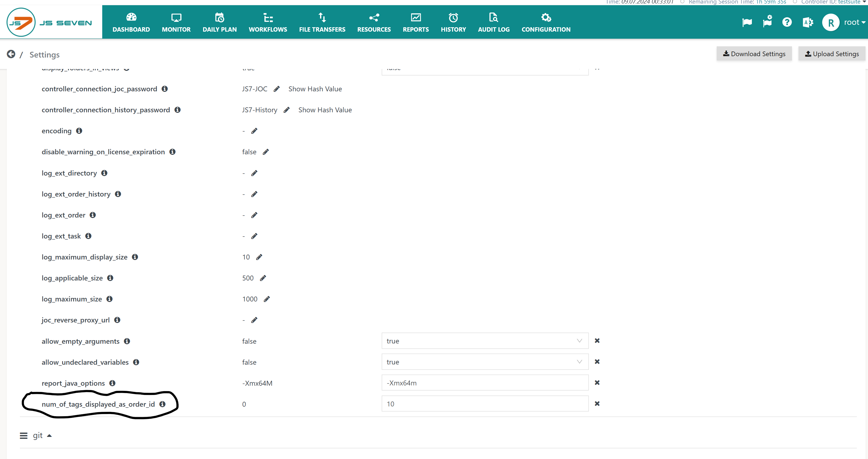Open the History view

453,22
